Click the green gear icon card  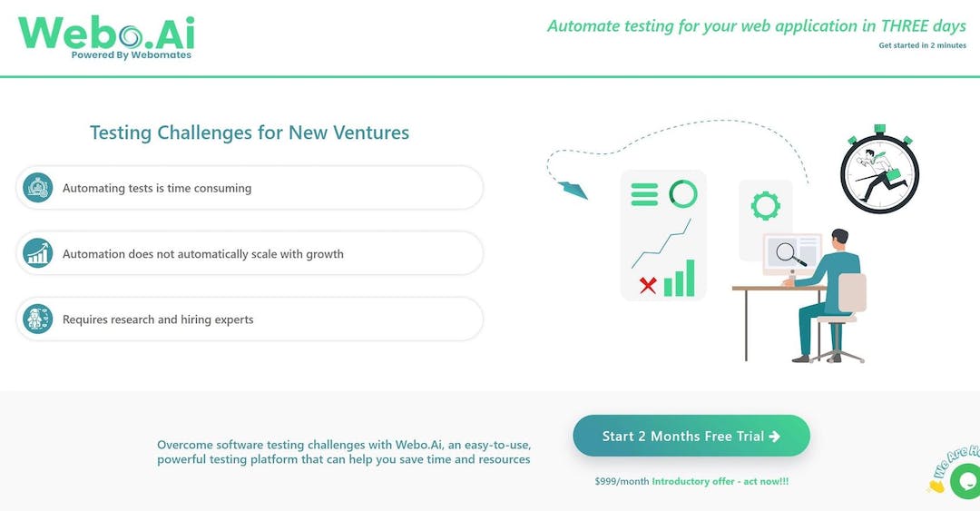pyautogui.click(x=766, y=205)
